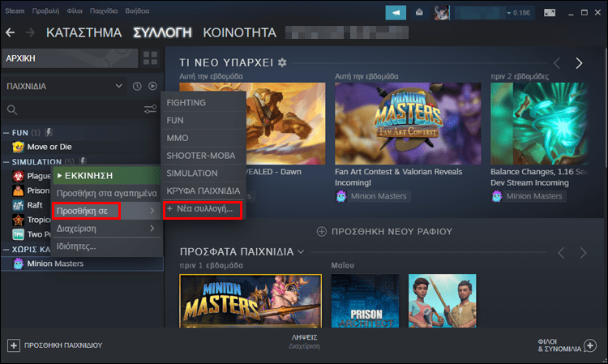The image size is (608, 364).
Task: Choose Νέα συλλογή... to create collection
Action: [203, 209]
